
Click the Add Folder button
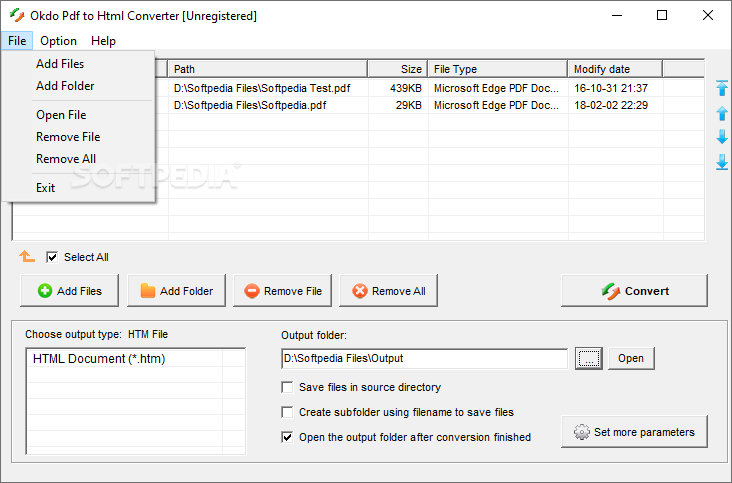[x=176, y=291]
